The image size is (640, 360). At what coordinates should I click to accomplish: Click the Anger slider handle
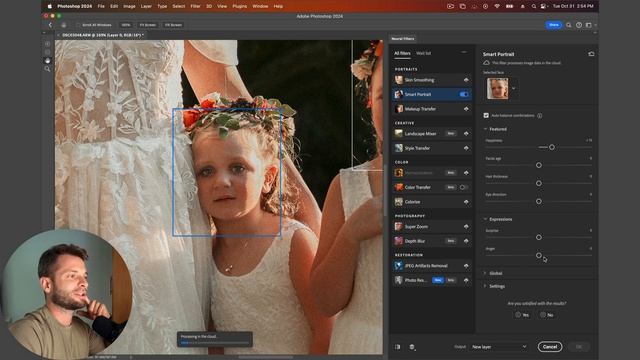(539, 256)
